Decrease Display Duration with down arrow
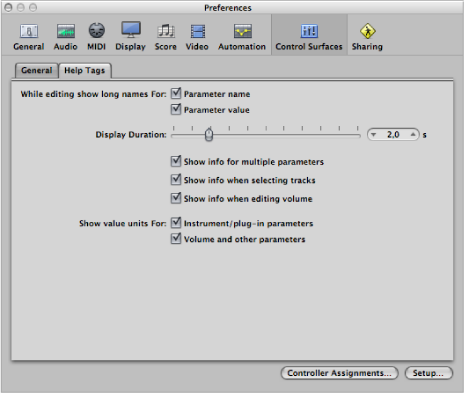Screen dimensions: 464x393 click(374, 135)
